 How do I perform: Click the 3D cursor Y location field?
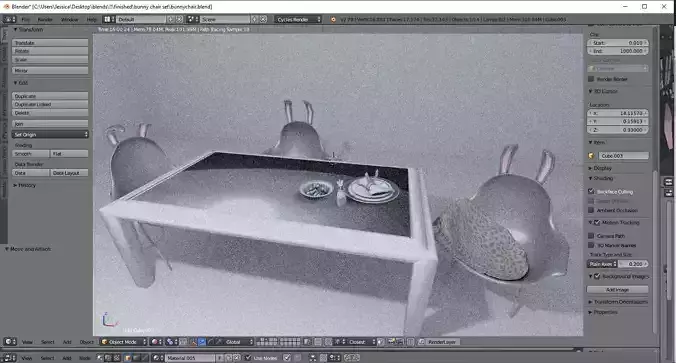[x=618, y=121]
